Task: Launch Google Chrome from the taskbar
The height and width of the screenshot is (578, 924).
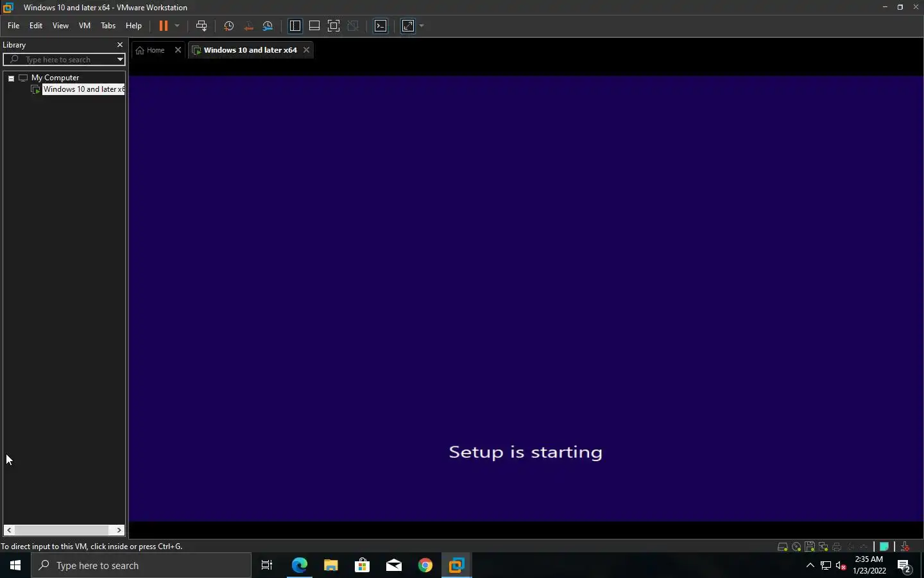Action: tap(425, 565)
